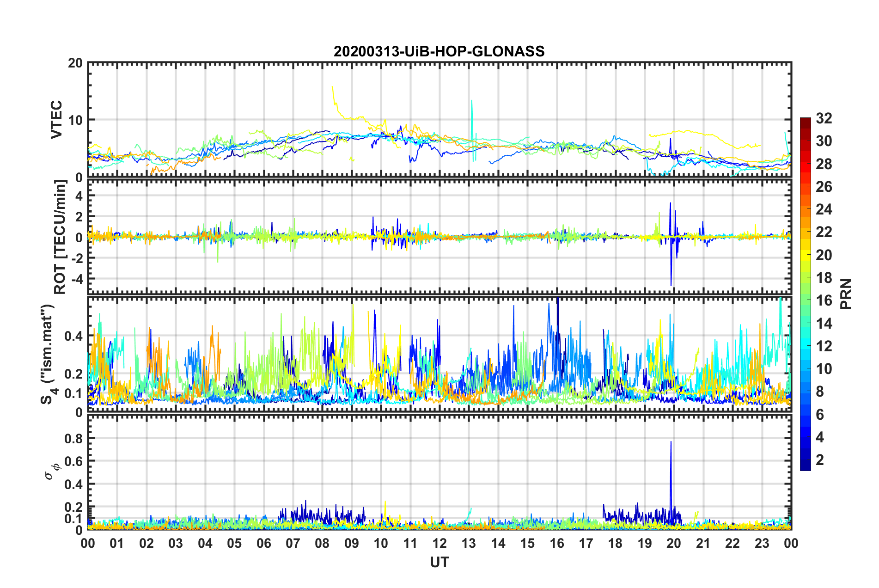
Task: Select the VTEC y-axis label
Action: click(x=56, y=120)
